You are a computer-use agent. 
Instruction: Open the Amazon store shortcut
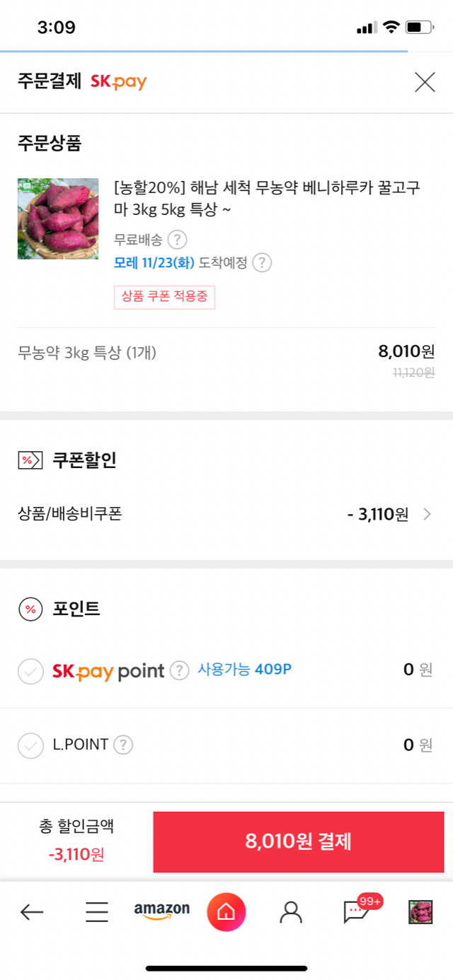[x=162, y=911]
